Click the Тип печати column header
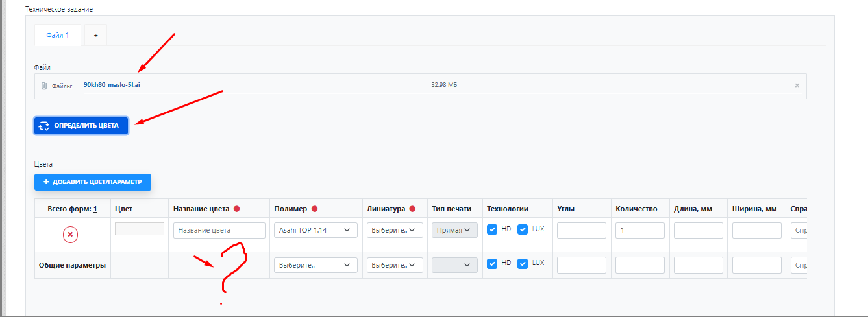 453,209
